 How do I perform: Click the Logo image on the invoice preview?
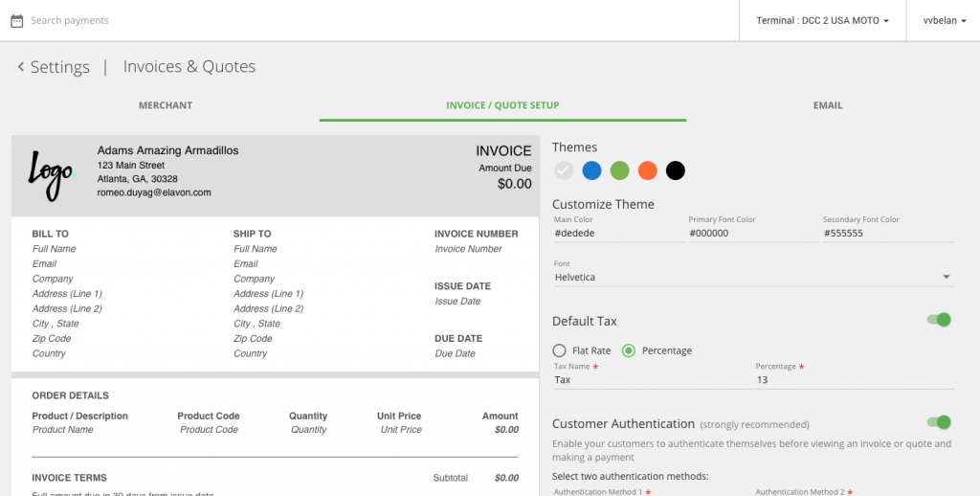click(x=52, y=176)
